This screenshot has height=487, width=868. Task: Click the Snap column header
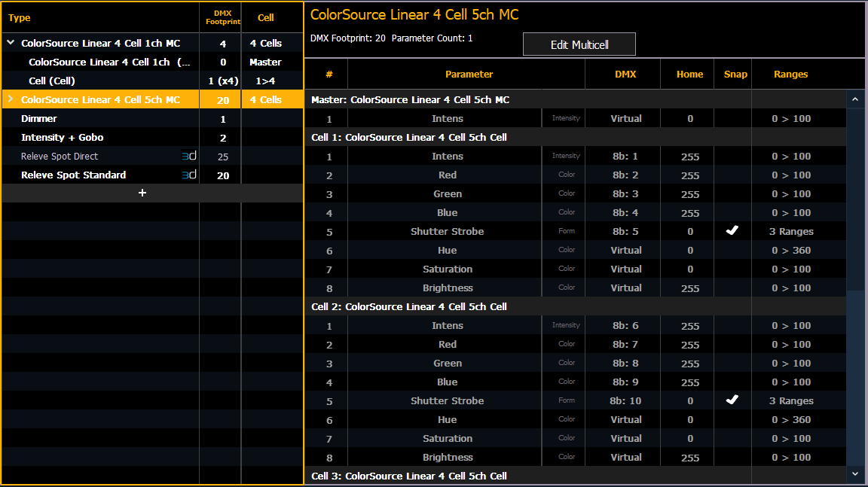tap(735, 74)
